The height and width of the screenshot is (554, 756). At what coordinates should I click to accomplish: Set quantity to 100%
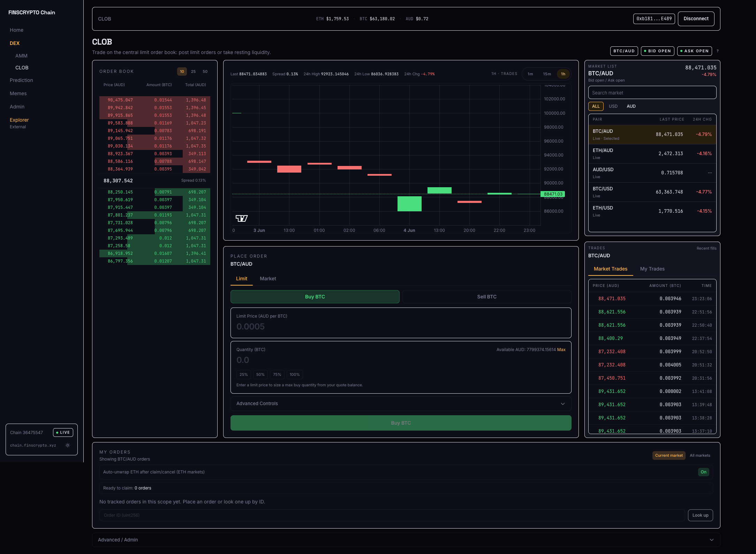click(x=295, y=374)
